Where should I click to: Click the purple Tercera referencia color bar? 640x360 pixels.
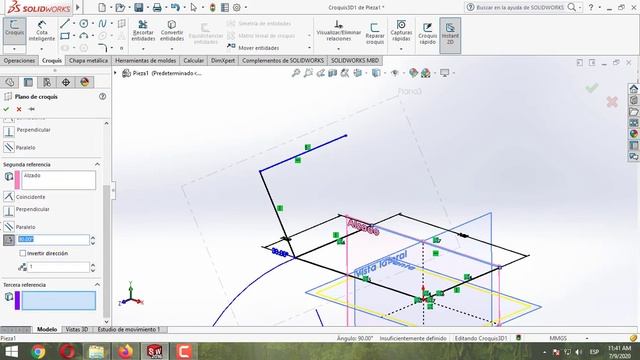coord(17,300)
